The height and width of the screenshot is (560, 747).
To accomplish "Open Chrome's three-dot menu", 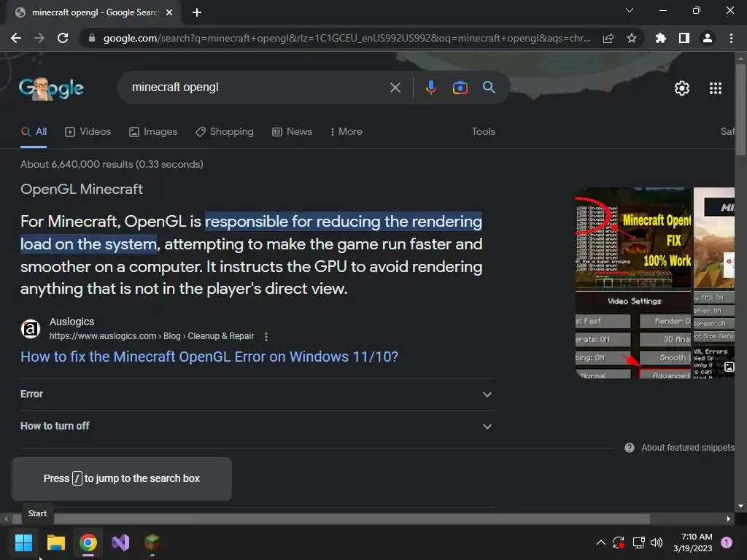I will (x=731, y=38).
